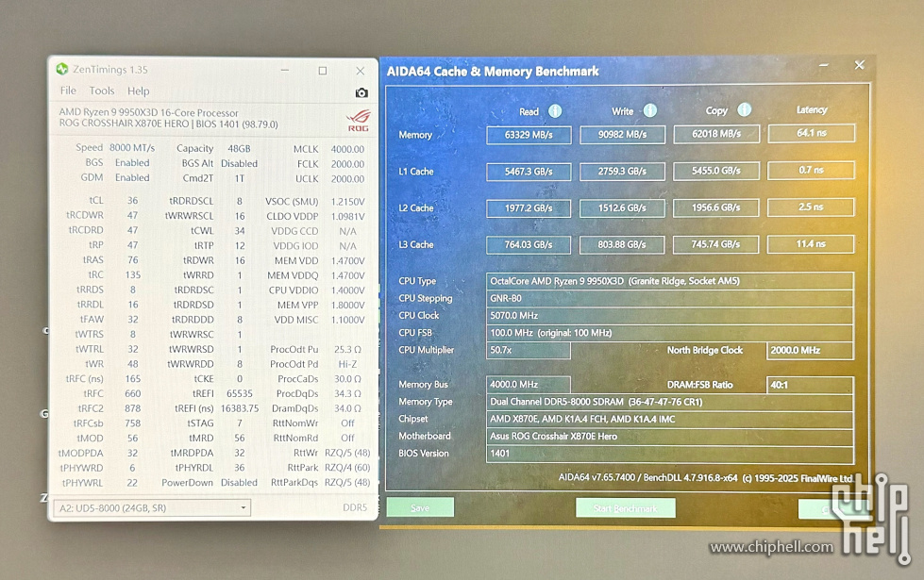Click the L3 Cache write value 803.88 GB/s
Viewport: 924px width, 580px height.
pos(622,244)
